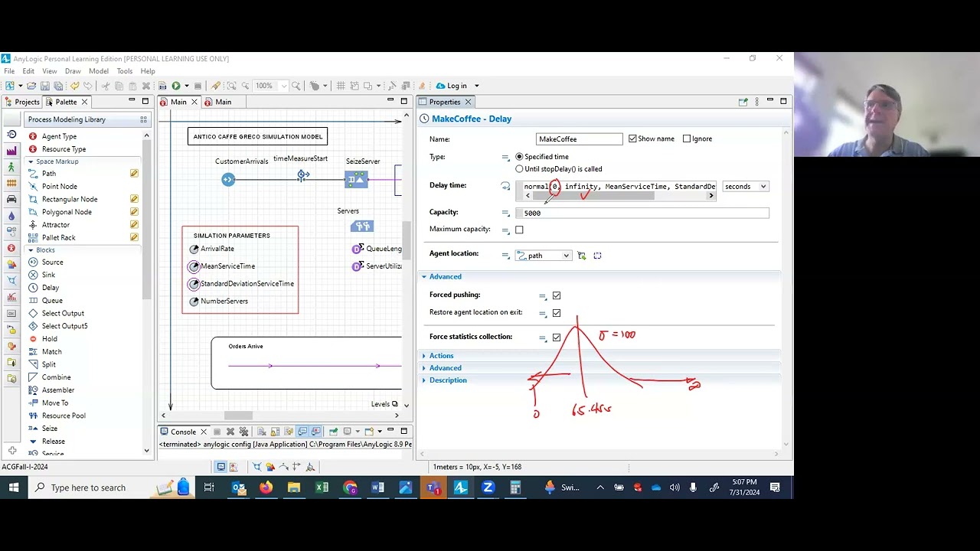Click the Delay time field horizontal scrollbar
The width and height of the screenshot is (980, 551).
tap(594, 196)
